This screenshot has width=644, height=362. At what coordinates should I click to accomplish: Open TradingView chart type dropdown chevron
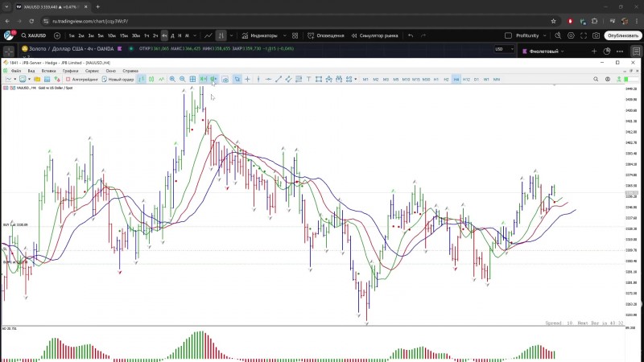coord(231,35)
